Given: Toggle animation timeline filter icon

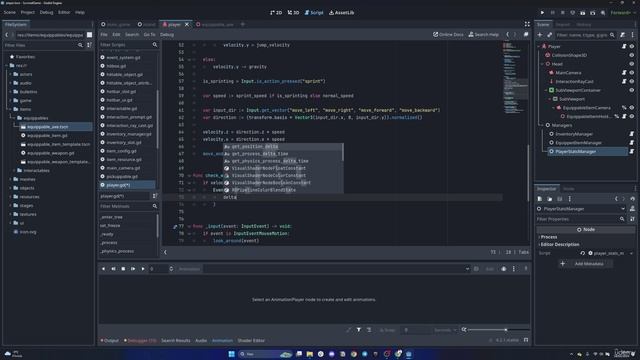Looking at the screenshot, I should (359, 330).
